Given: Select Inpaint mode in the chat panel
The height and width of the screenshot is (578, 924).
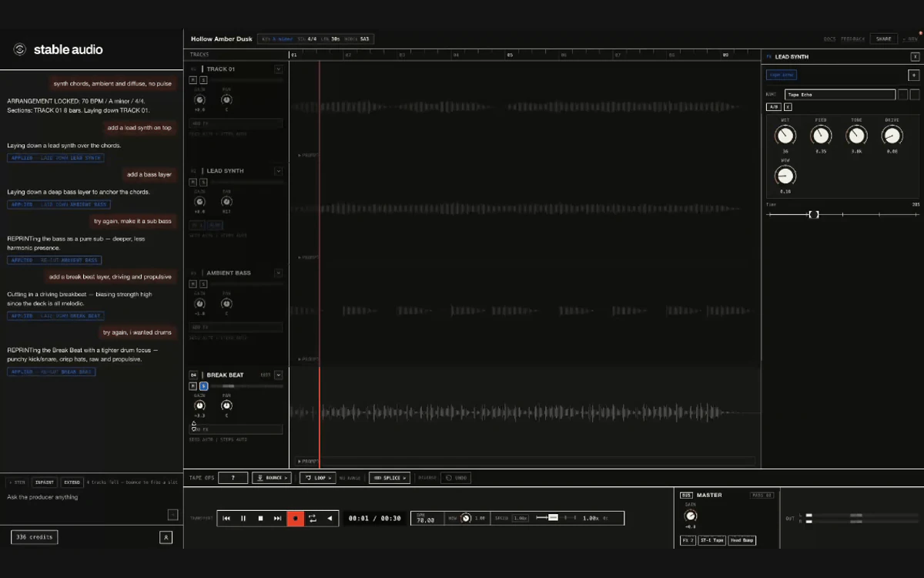Looking at the screenshot, I should [x=45, y=482].
